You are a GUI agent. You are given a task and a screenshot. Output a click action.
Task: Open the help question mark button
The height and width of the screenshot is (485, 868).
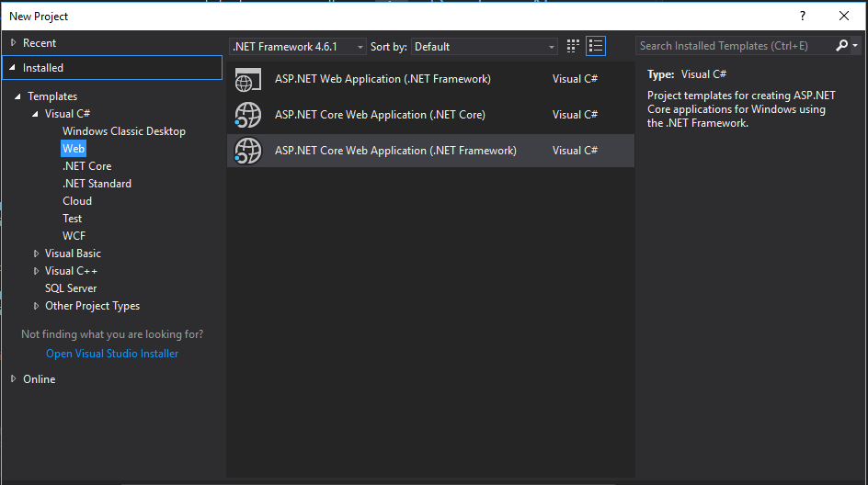tap(803, 16)
